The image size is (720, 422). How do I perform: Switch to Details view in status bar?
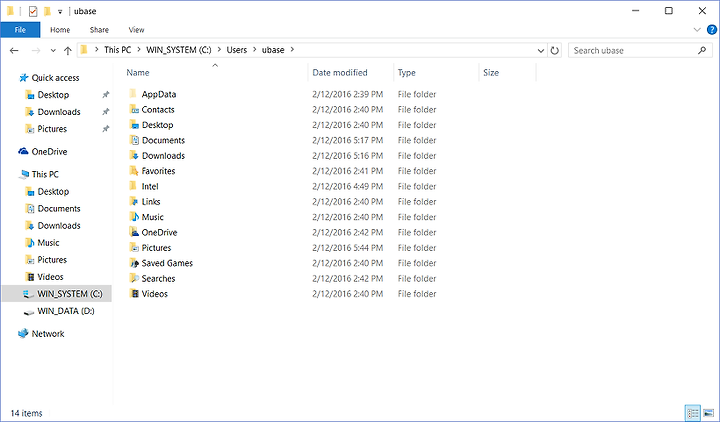coord(692,412)
